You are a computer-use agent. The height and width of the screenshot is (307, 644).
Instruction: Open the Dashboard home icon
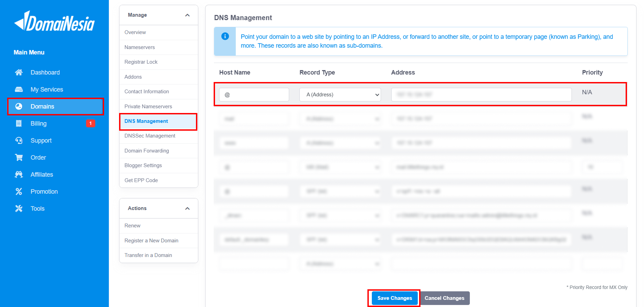coord(19,72)
